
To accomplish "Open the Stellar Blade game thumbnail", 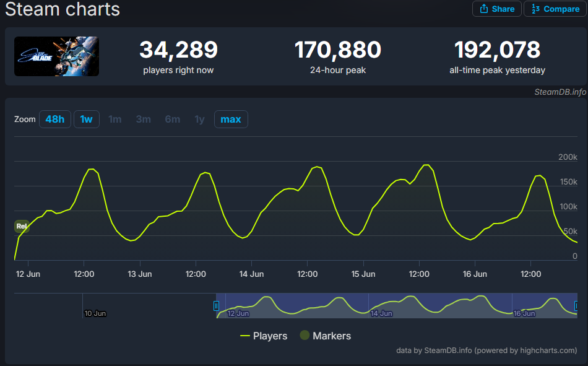I will click(56, 56).
